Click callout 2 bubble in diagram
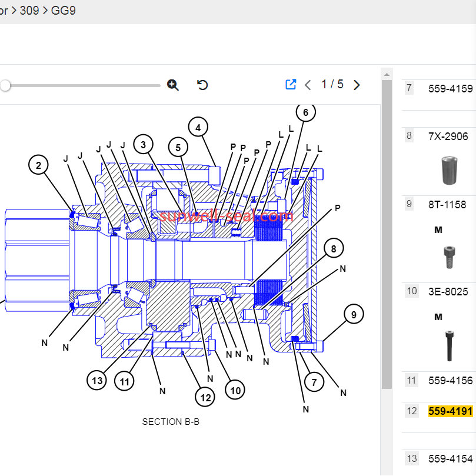Screen dimensions: 476x476 point(39,165)
